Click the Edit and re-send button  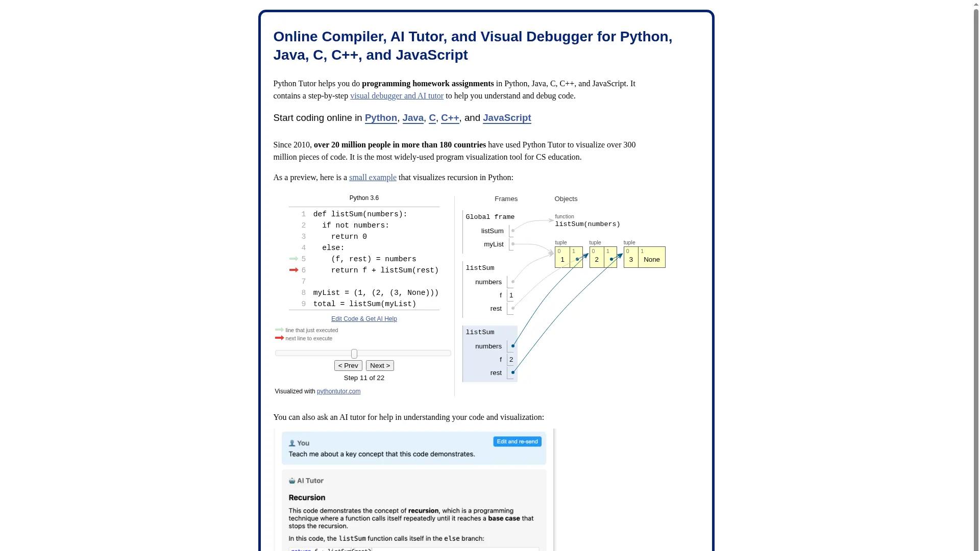[517, 441]
